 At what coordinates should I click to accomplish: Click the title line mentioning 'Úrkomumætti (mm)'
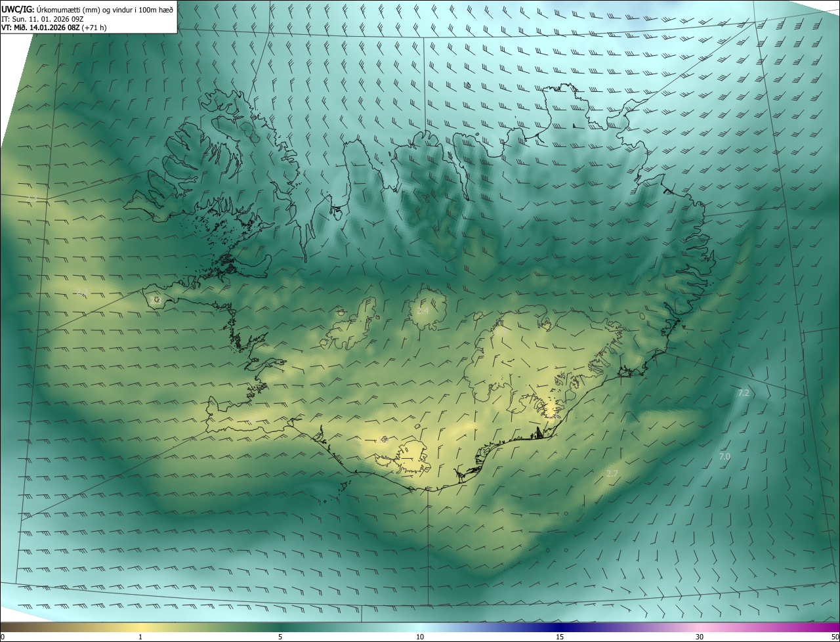click(87, 9)
